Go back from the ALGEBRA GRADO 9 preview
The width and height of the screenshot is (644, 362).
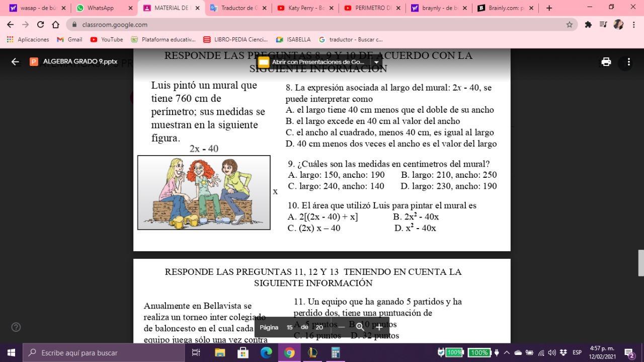coord(15,61)
